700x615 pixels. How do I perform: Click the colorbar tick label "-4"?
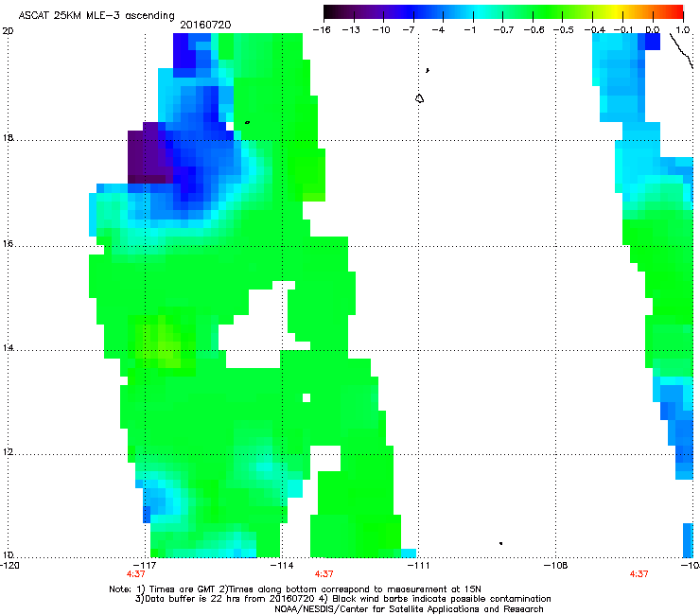pyautogui.click(x=438, y=30)
